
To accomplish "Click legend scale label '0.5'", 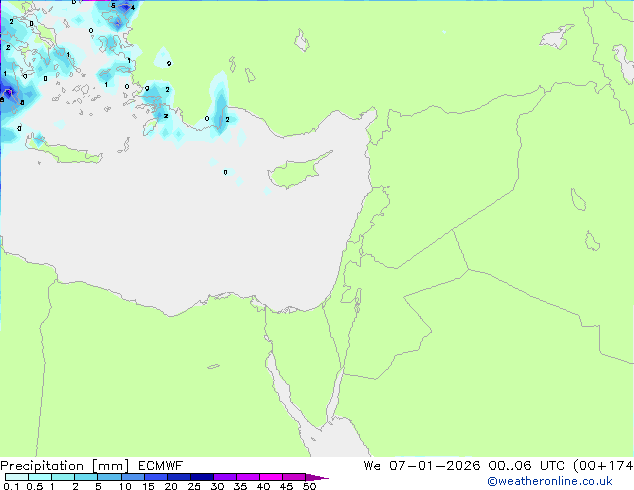I will [x=34, y=486].
